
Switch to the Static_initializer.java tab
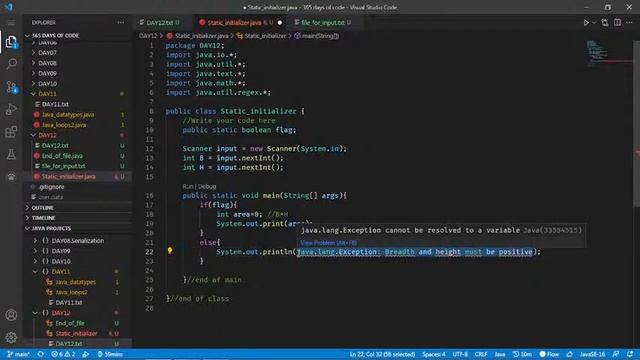coord(235,22)
